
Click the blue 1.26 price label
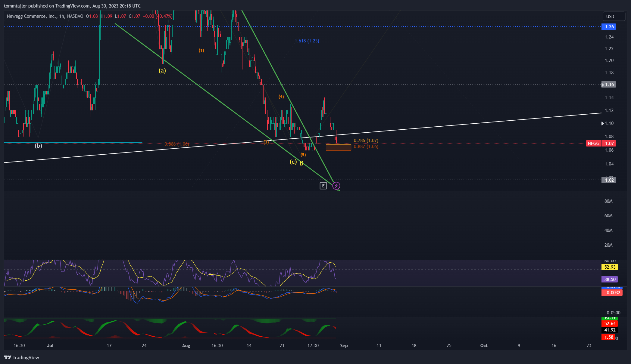(x=609, y=27)
